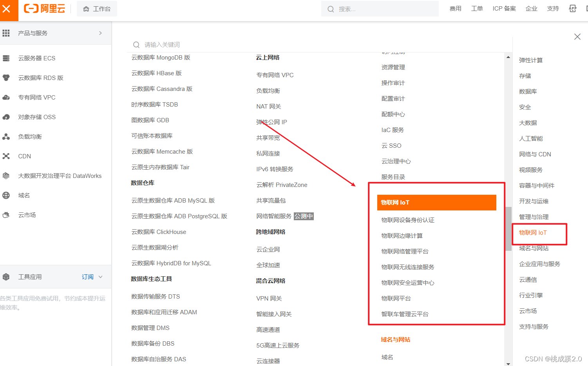Image resolution: width=588 pixels, height=366 pixels.
Task: Click the scrollbar down arrow in product list
Action: tap(508, 363)
